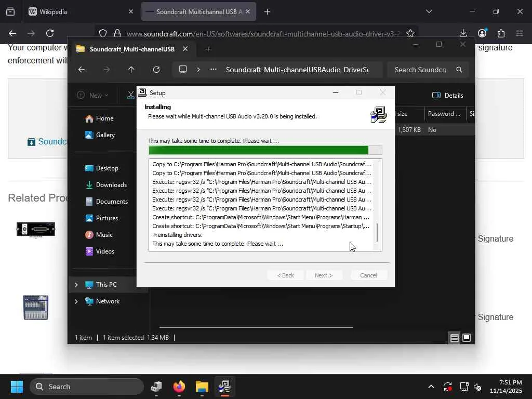Image resolution: width=532 pixels, height=399 pixels.
Task: Open Desktop folder in sidebar
Action: 102,168
